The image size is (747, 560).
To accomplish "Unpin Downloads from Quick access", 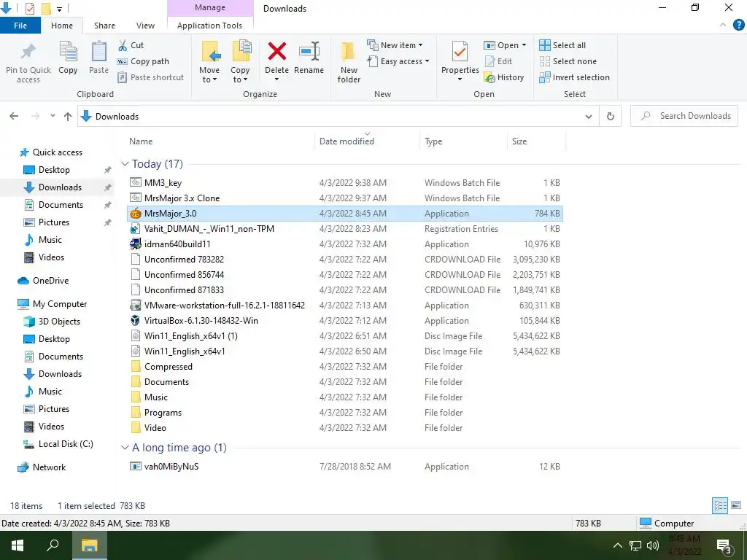I will (x=108, y=187).
